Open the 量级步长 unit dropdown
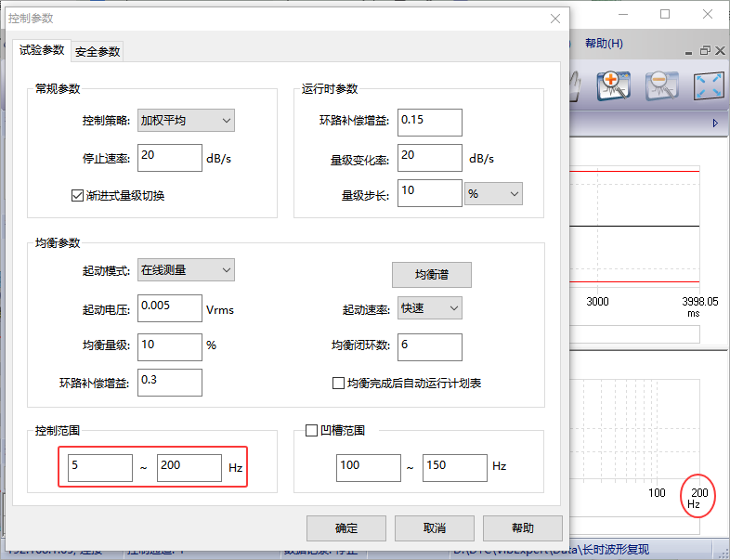This screenshot has height=560, width=730. 493,193
